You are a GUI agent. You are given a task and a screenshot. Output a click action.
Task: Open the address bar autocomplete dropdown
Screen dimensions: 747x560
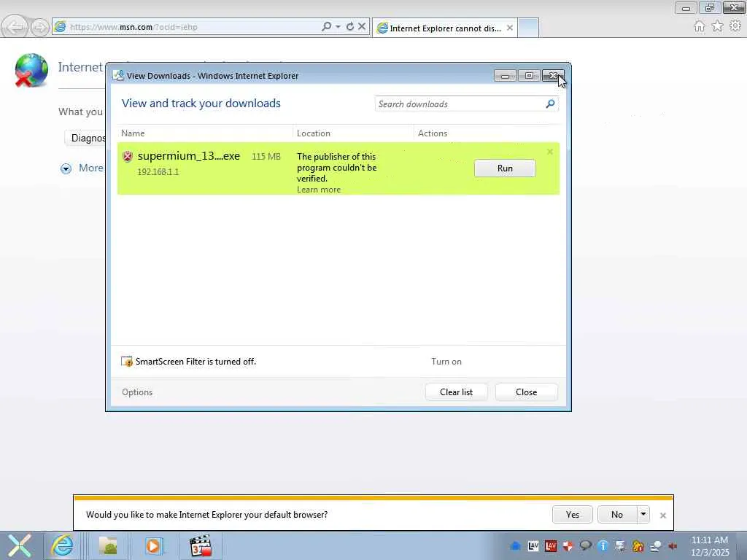(x=338, y=27)
